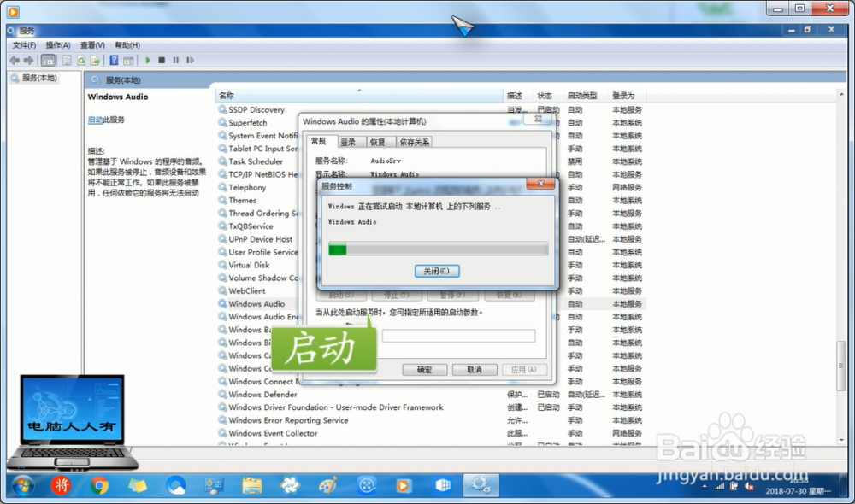
Task: Select the SSDP Discovery service row
Action: 256,110
